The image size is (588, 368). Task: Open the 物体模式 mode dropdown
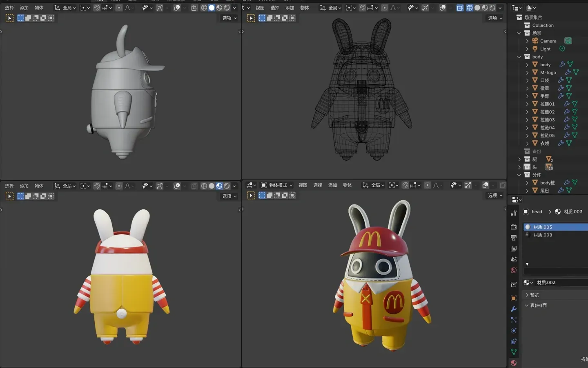277,185
